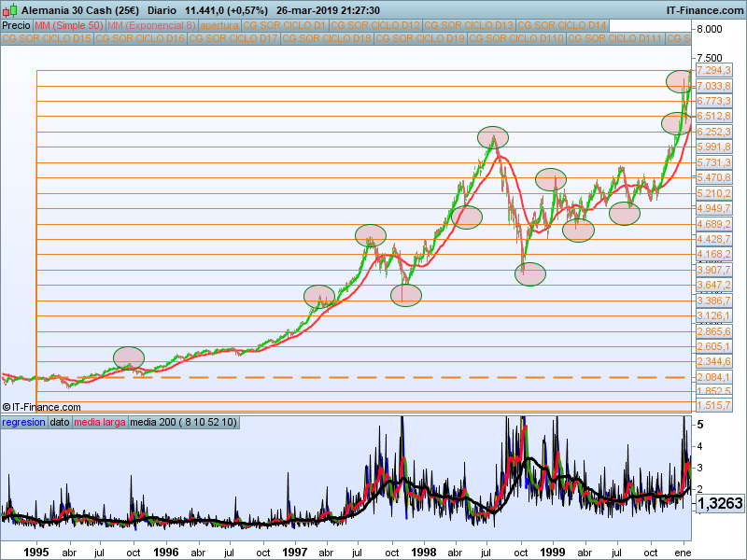Open the regresion indicator label
The image size is (747, 560).
tap(23, 423)
